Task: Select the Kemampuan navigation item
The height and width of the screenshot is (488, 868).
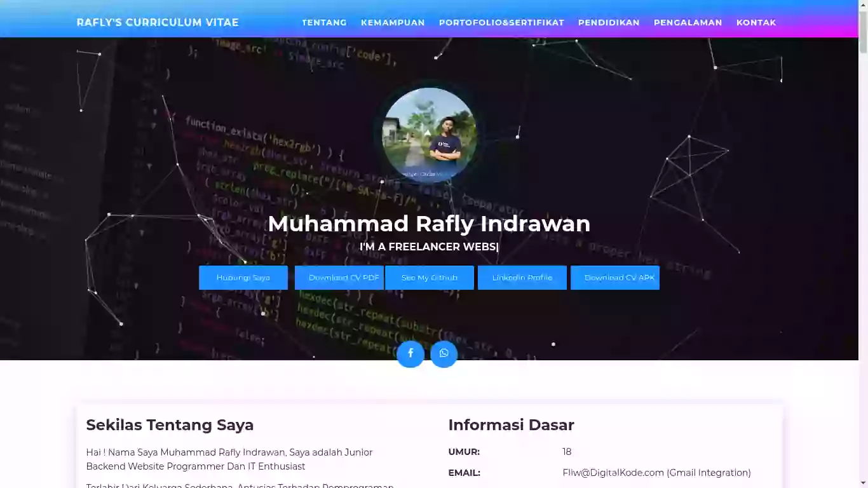Action: [393, 22]
